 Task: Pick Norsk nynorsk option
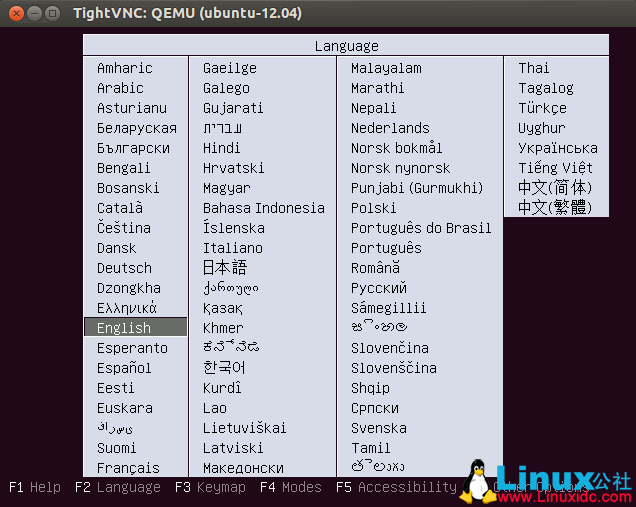tap(401, 168)
